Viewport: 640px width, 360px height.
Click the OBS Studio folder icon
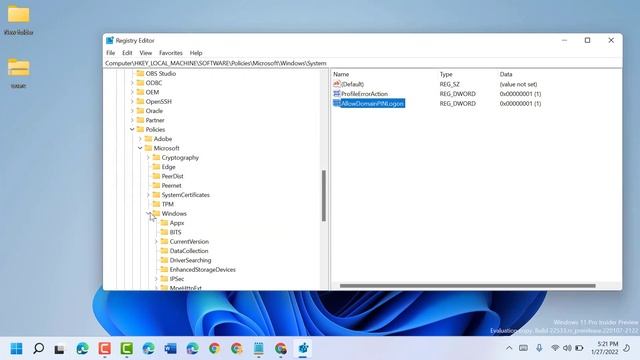(140, 73)
